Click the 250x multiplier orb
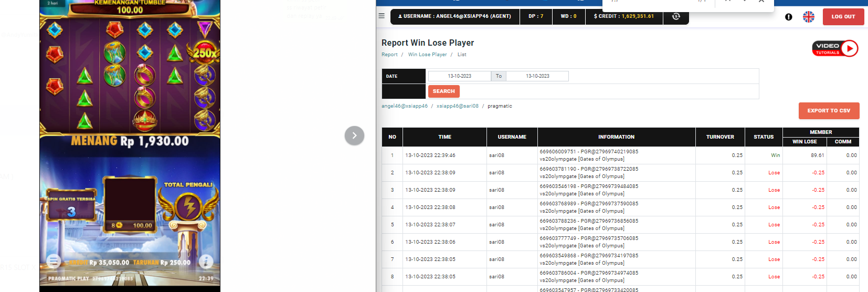Screen dimensions: 868x292 click(x=205, y=53)
